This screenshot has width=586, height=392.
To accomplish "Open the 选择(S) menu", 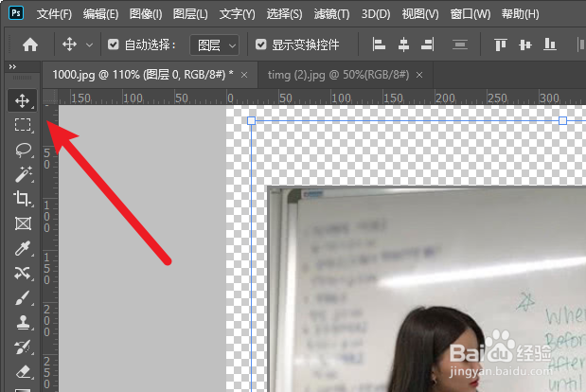I will tap(284, 14).
